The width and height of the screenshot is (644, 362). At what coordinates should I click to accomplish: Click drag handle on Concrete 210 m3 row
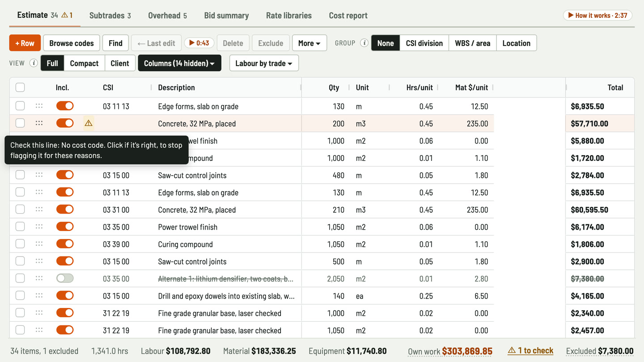click(x=39, y=210)
